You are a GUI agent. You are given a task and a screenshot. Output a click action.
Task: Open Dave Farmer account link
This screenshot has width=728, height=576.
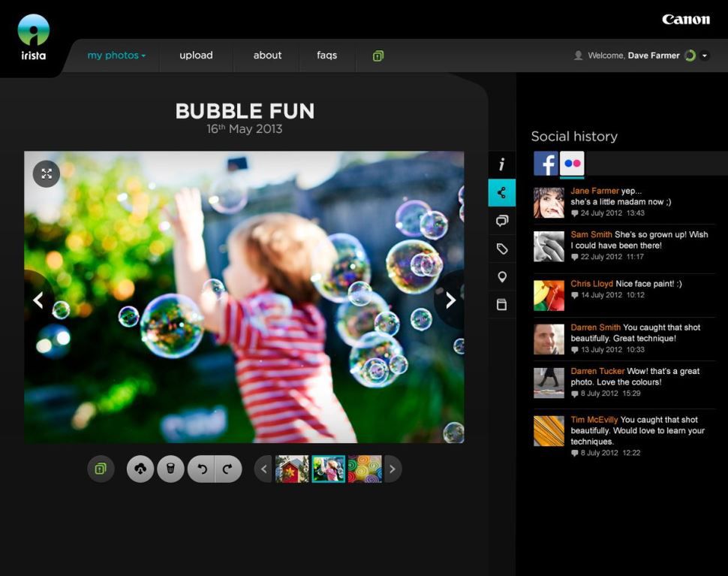tap(654, 56)
